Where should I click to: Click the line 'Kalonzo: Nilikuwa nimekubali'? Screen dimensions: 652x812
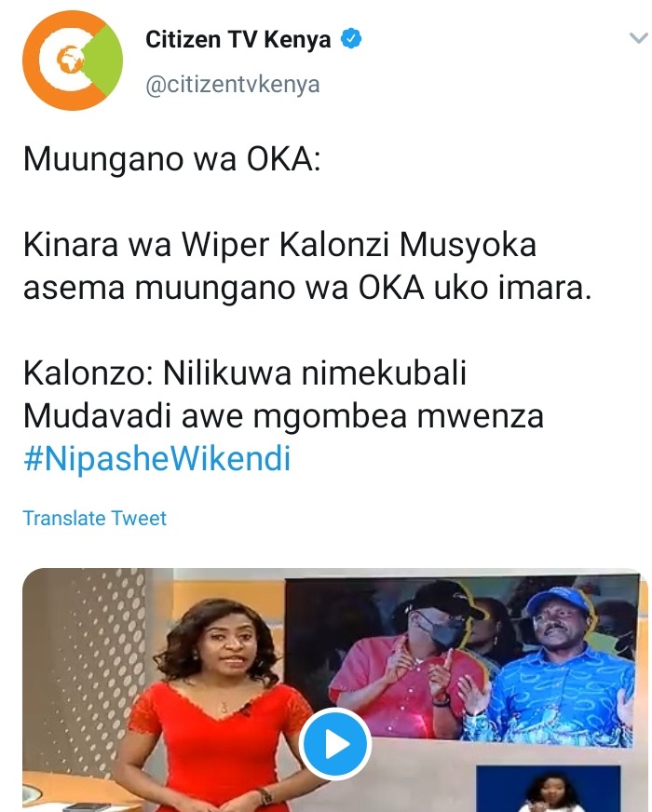(x=245, y=372)
